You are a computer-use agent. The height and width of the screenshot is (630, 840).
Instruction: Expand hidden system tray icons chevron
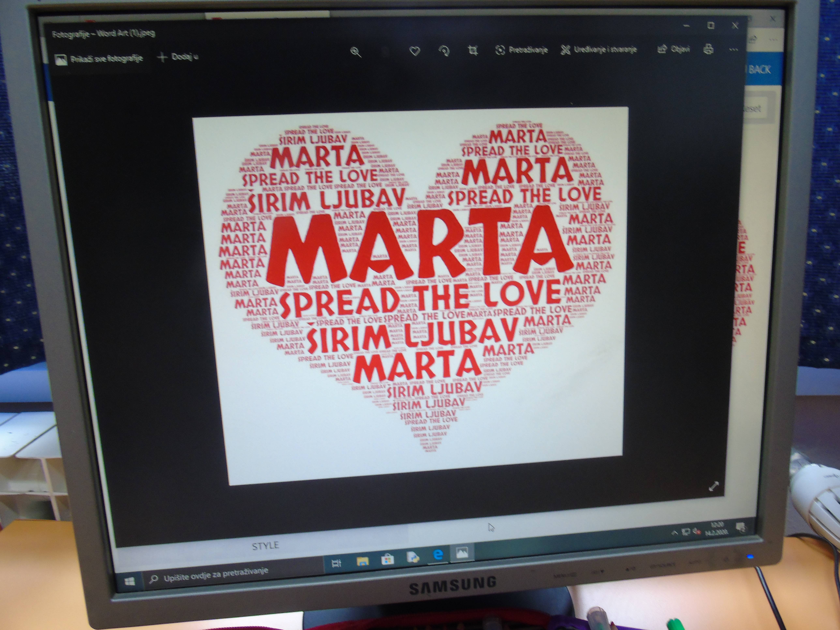(x=675, y=533)
